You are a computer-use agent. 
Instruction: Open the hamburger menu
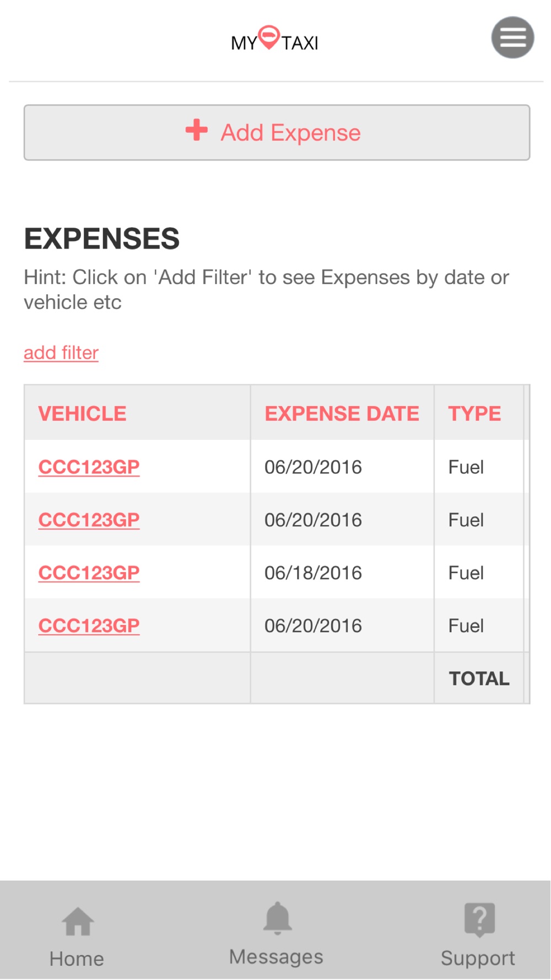click(x=512, y=37)
